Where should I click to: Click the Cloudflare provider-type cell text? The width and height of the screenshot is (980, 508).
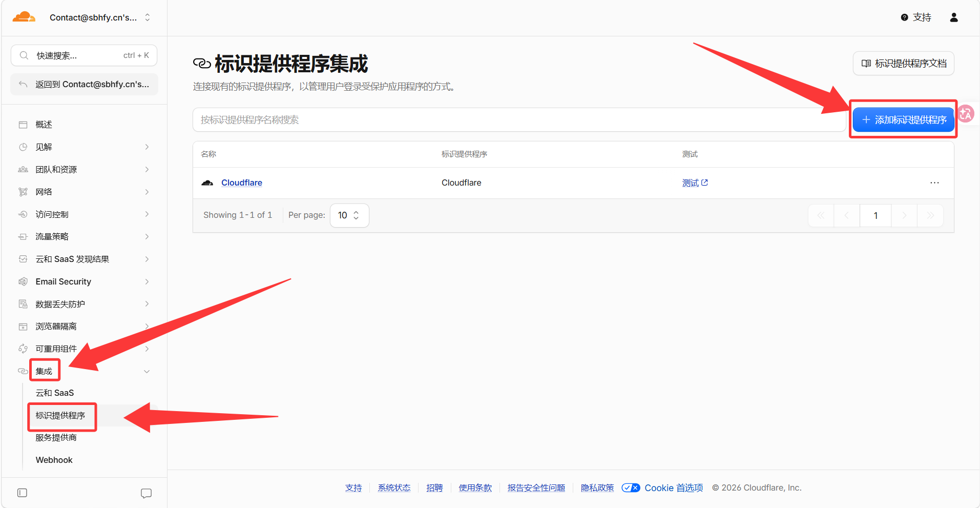[x=461, y=182]
